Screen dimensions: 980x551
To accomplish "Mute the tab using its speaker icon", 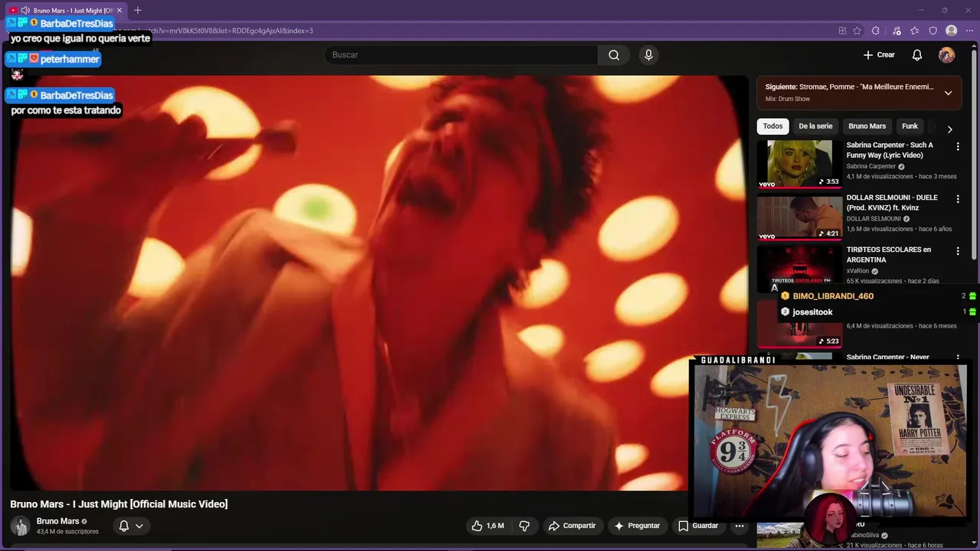I will tap(25, 10).
